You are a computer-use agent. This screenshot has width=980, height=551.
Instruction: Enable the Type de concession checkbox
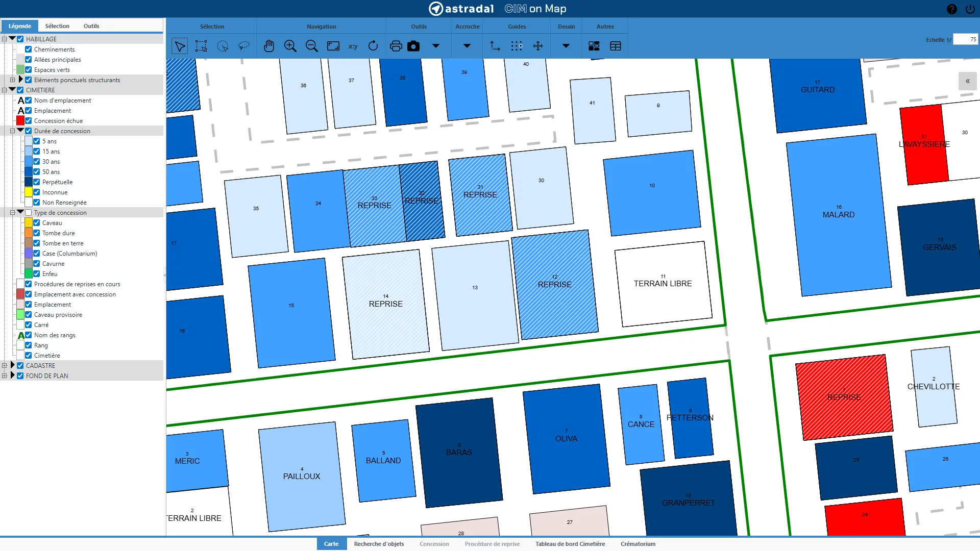click(29, 213)
